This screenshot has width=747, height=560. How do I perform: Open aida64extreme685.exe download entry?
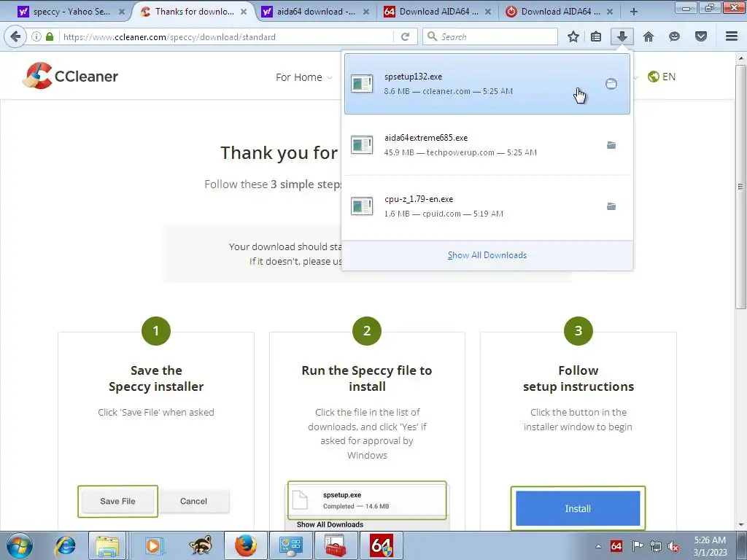487,145
